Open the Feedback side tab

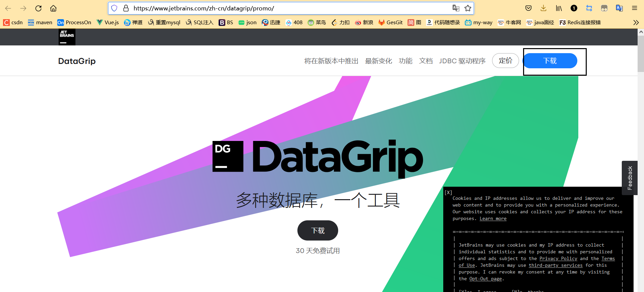coord(630,178)
